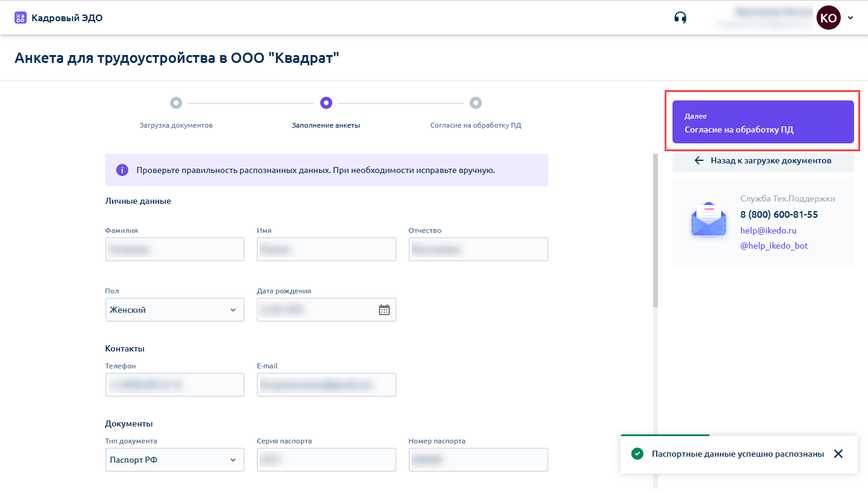Click the info icon in the notice banner
868x493 pixels.
(122, 170)
